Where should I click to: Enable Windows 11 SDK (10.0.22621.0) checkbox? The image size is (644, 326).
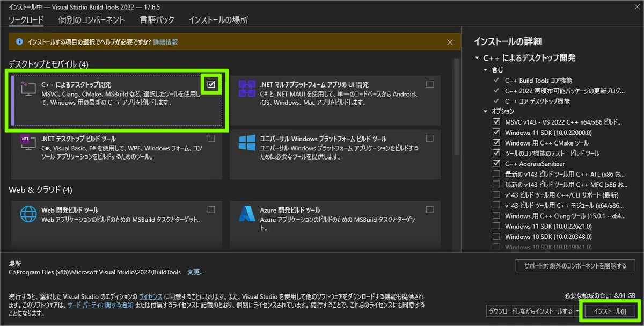pyautogui.click(x=496, y=226)
